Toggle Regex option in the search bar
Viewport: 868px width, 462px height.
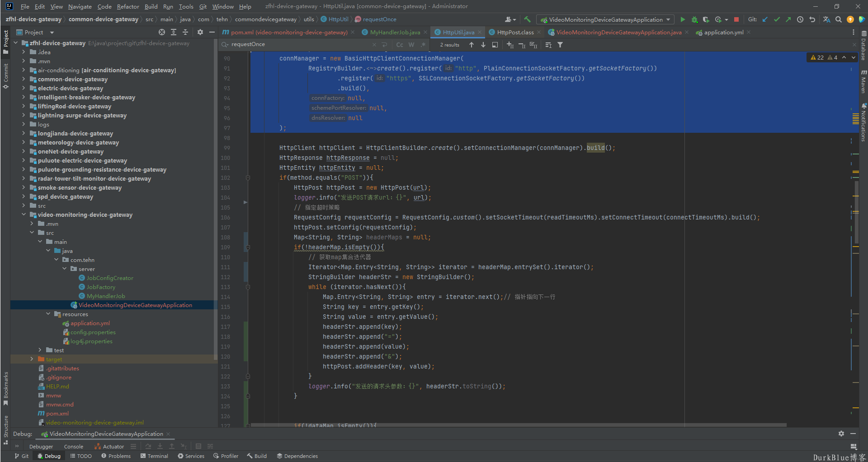coord(423,45)
